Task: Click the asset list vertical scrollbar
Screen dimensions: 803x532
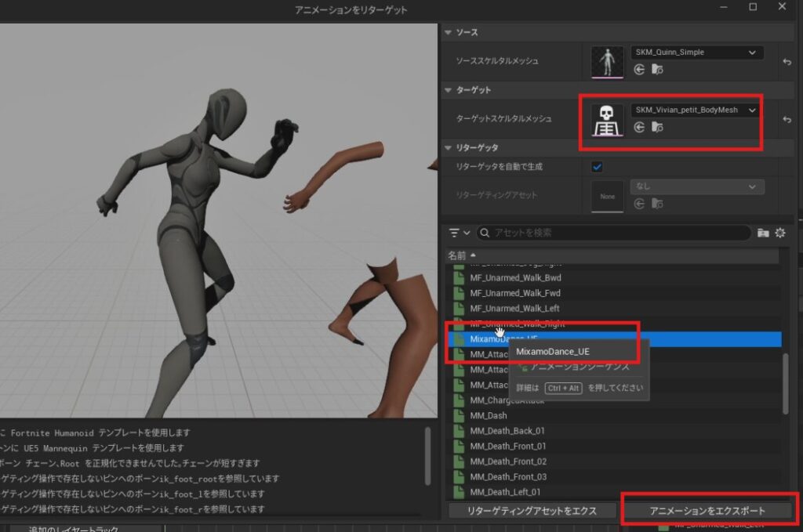Action: click(786, 384)
